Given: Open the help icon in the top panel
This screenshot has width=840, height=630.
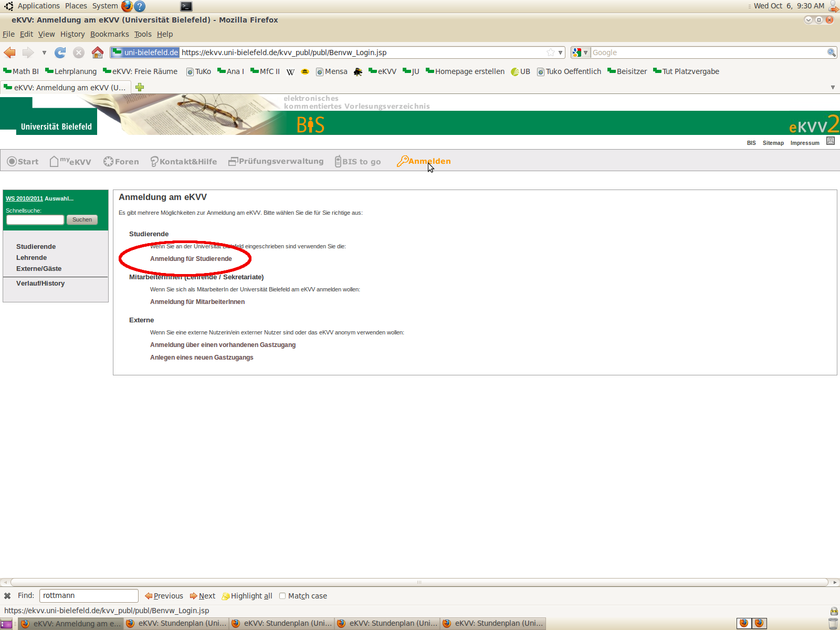Looking at the screenshot, I should click(140, 6).
